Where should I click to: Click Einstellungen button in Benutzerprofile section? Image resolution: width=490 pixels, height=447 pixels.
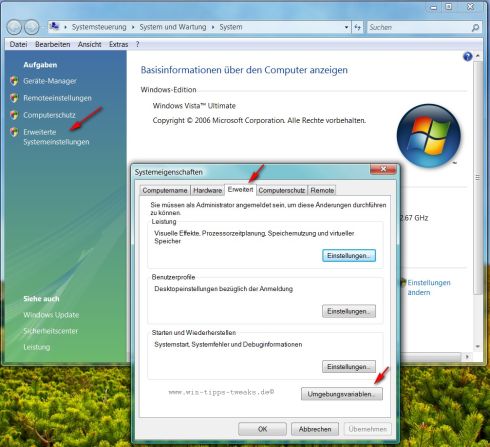click(x=349, y=311)
